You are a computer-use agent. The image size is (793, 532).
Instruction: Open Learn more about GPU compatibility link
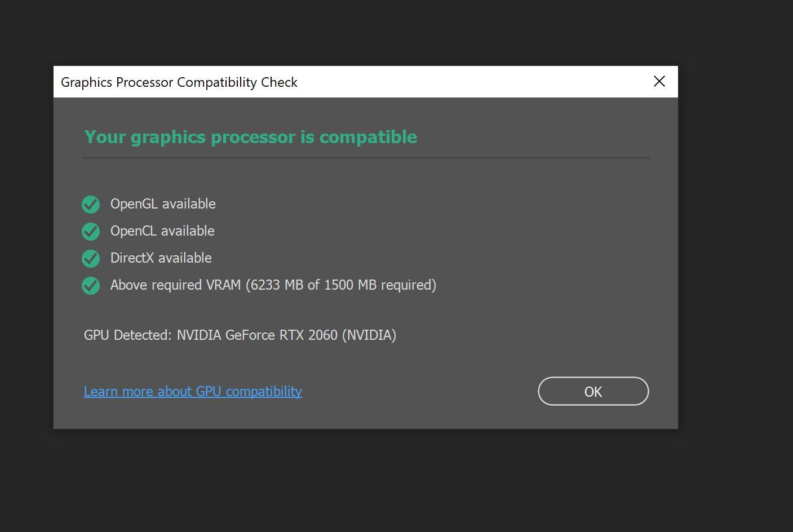[x=193, y=391]
